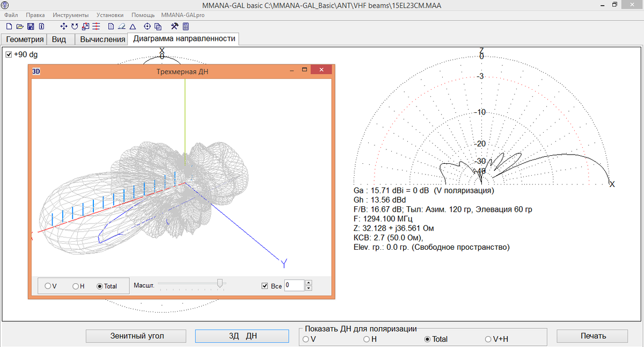Click the F: 1294.100 МГц text
644x347 pixels.
pyautogui.click(x=386, y=219)
